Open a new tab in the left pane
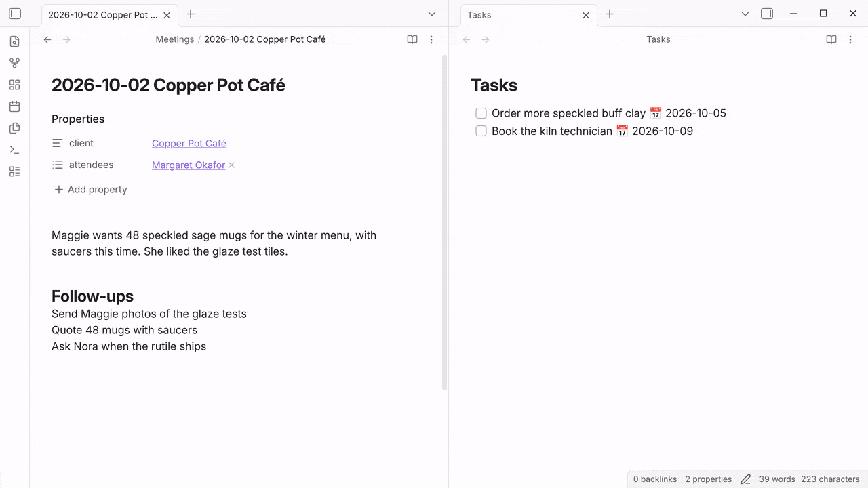The width and height of the screenshot is (868, 488). [x=191, y=14]
